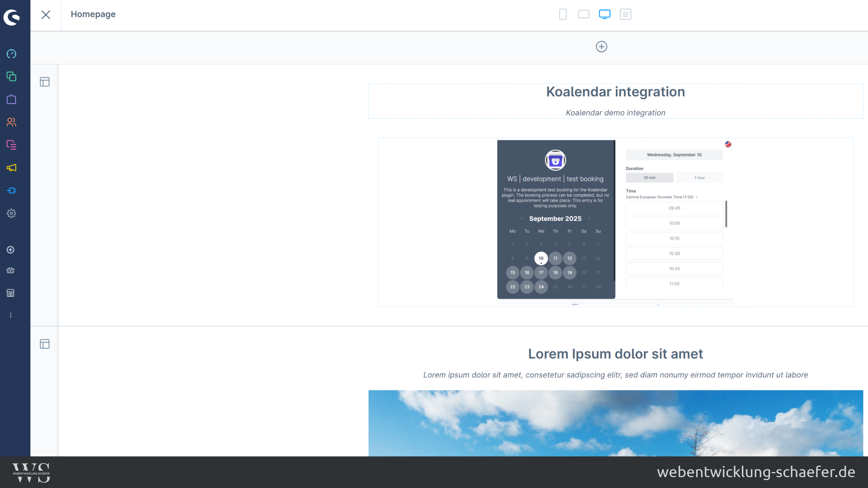The height and width of the screenshot is (488, 868).
Task: Expand the sidebar three-dots more menu
Action: pyautogui.click(x=11, y=315)
